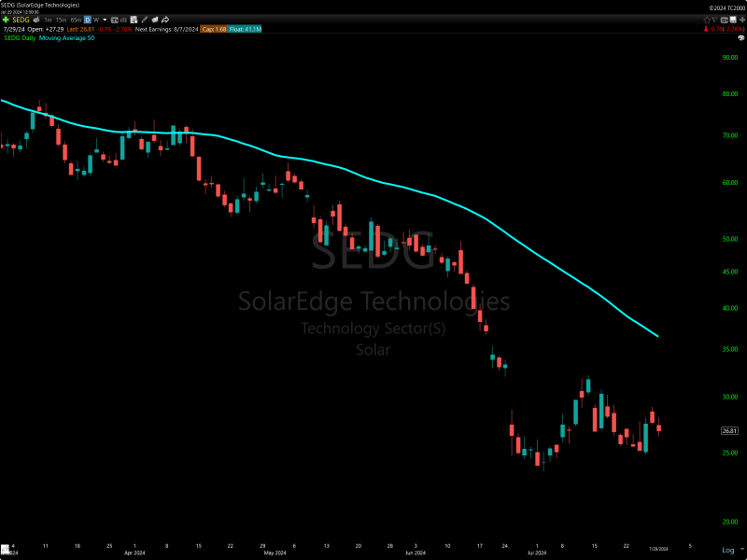The image size is (747, 560).
Task: Click the Moving Average 50 indicator label
Action: tap(66, 38)
